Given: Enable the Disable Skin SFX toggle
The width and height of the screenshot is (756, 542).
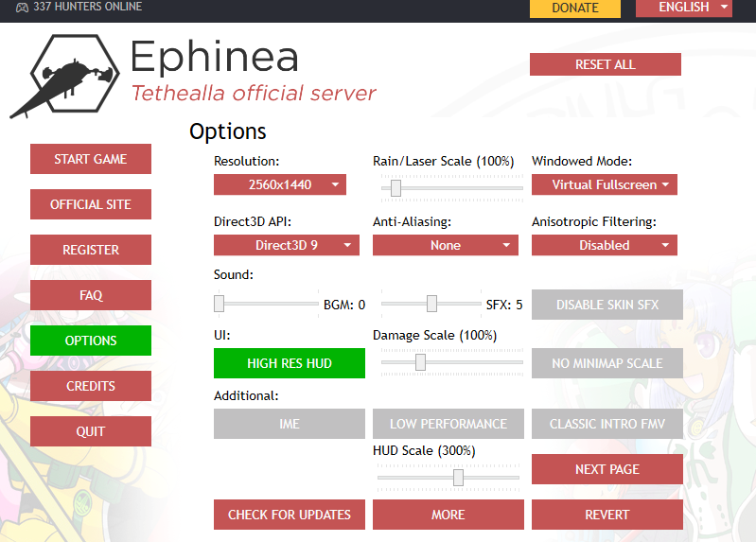Looking at the screenshot, I should pos(607,305).
